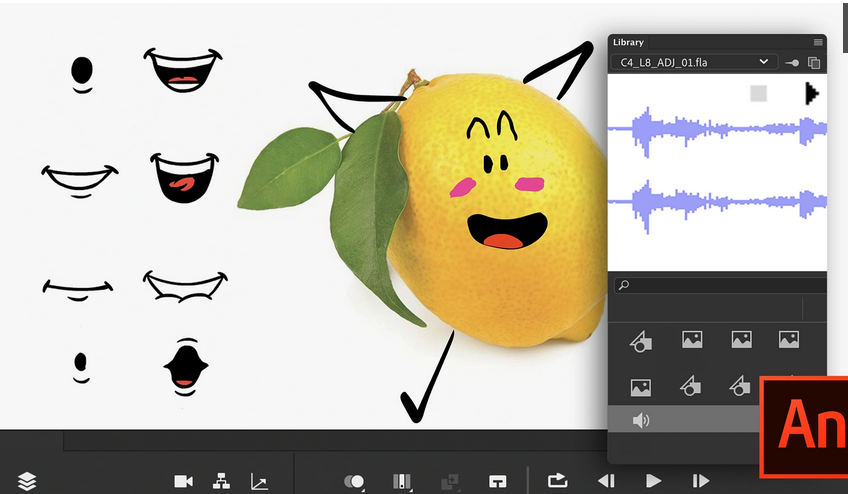Select the left graphic symbol in the Library's second row
This screenshot has width=848, height=494.
click(x=690, y=386)
